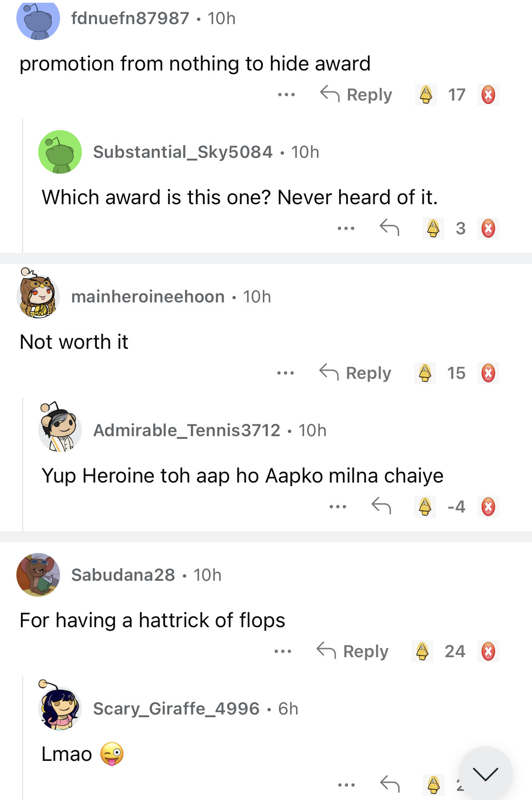This screenshot has width=532, height=800.
Task: Tap mainheroineehoon's owl avatar
Action: pos(38,295)
